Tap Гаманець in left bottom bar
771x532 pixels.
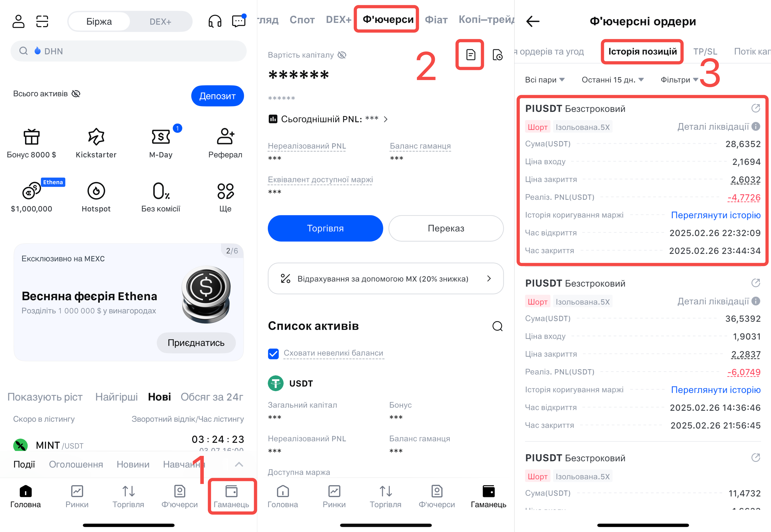231,497
